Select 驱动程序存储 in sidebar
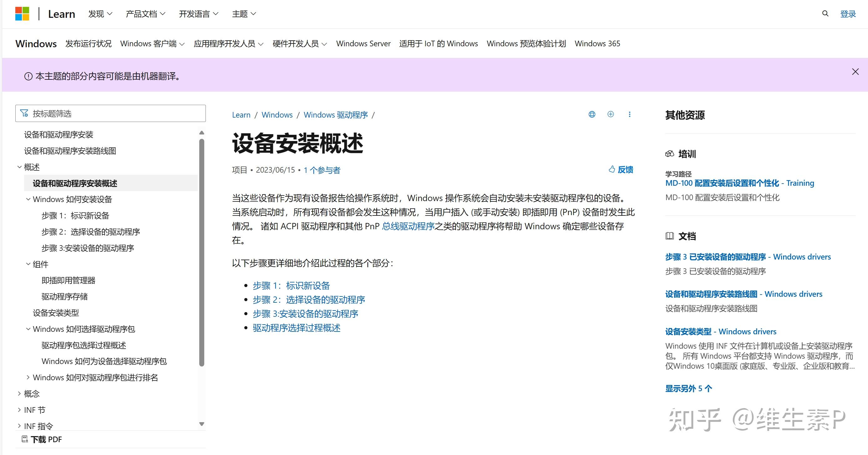The width and height of the screenshot is (868, 455). point(64,297)
